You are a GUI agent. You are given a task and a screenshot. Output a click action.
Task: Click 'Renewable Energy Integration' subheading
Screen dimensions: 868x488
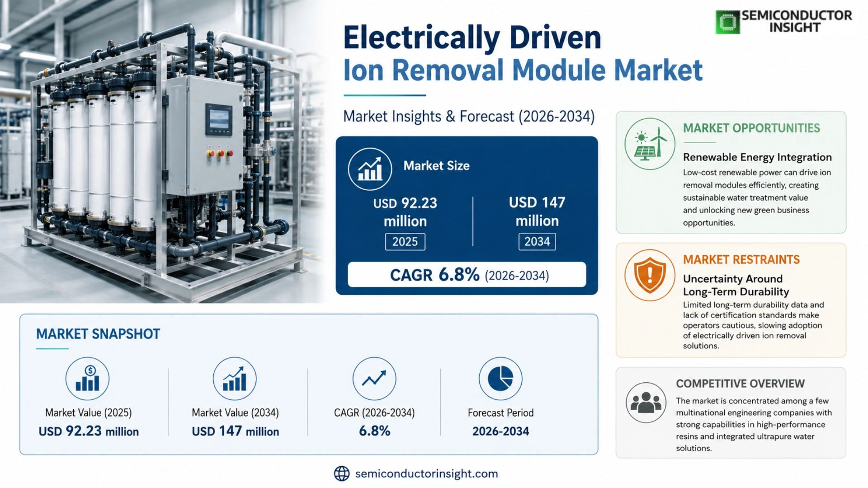pos(757,157)
